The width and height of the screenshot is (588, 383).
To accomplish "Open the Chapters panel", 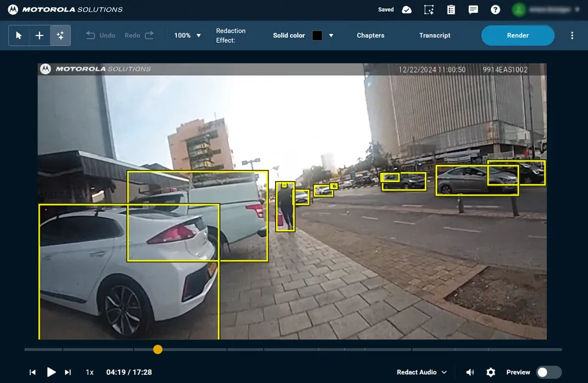I will (370, 35).
